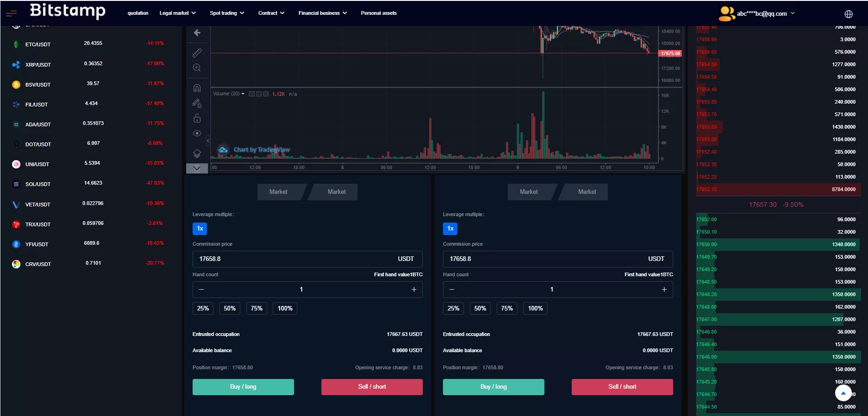Click the scroll-to-top round arrow button
This screenshot has height=416, width=868.
[843, 393]
